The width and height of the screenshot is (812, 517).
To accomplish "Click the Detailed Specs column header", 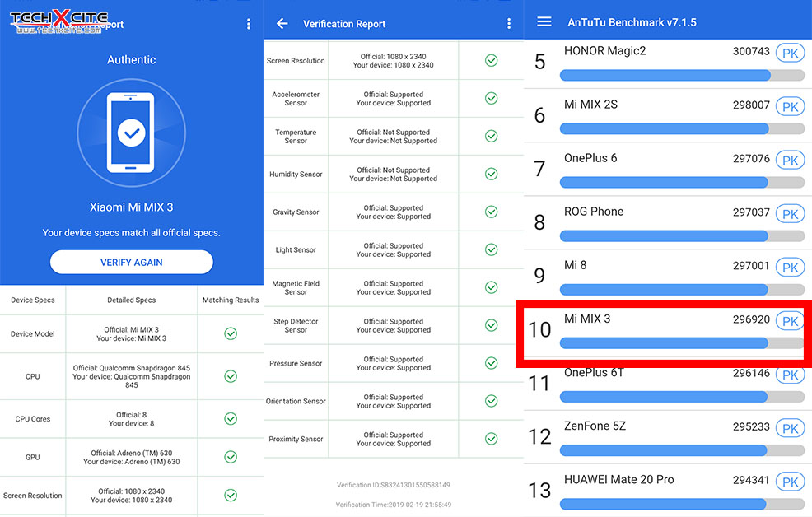I will [132, 300].
